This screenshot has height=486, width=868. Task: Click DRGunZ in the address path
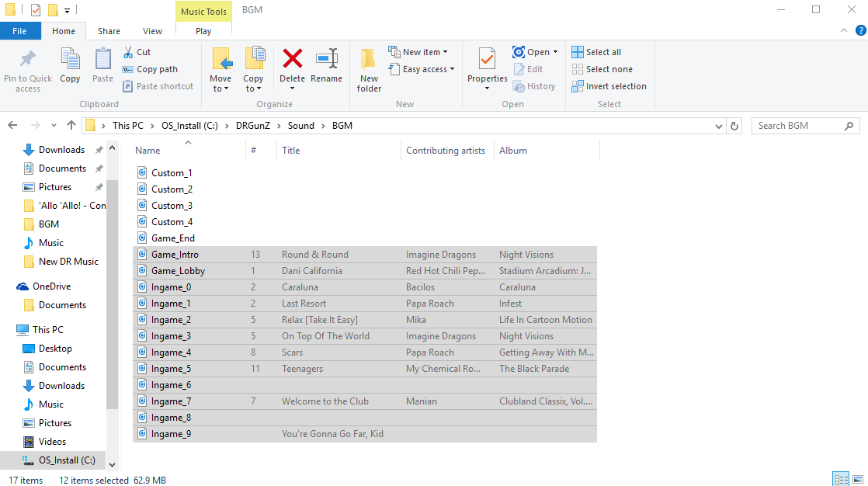pyautogui.click(x=253, y=126)
